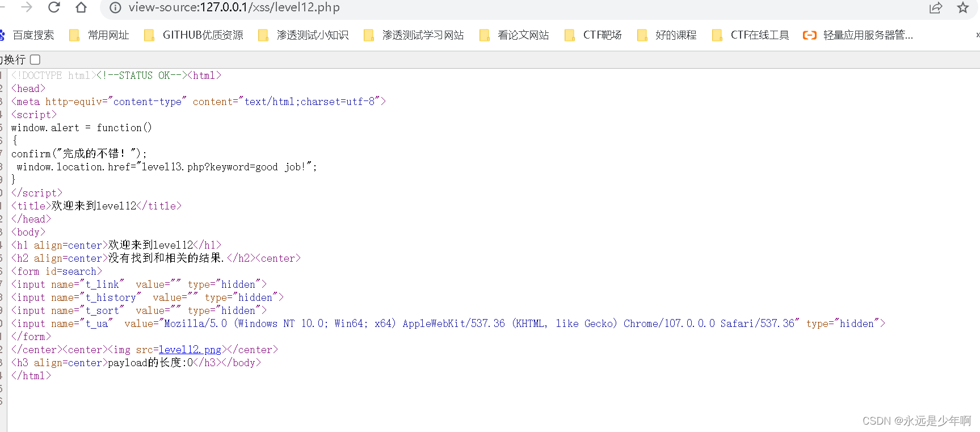Click the 'form id=search' line
Viewport: 980px width, 432px height.
click(x=57, y=271)
